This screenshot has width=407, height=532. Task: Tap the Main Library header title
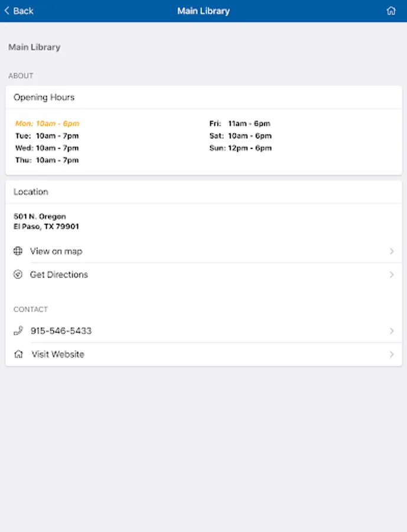203,11
